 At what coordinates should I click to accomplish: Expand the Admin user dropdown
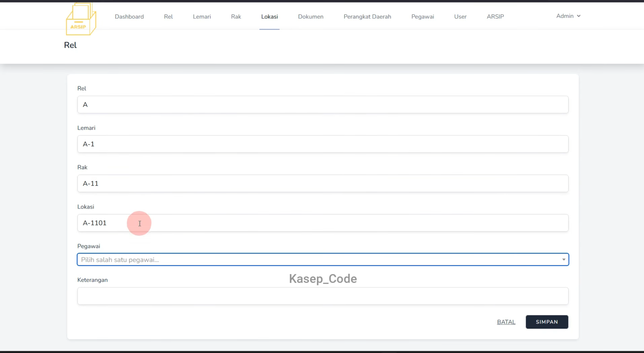(x=568, y=16)
